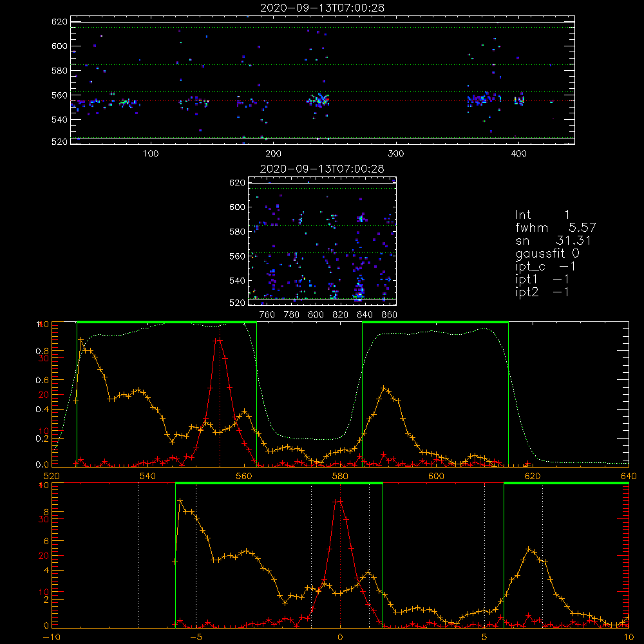
Task: Click x-axis label 780 on middle plot
Action: pyautogui.click(x=292, y=315)
